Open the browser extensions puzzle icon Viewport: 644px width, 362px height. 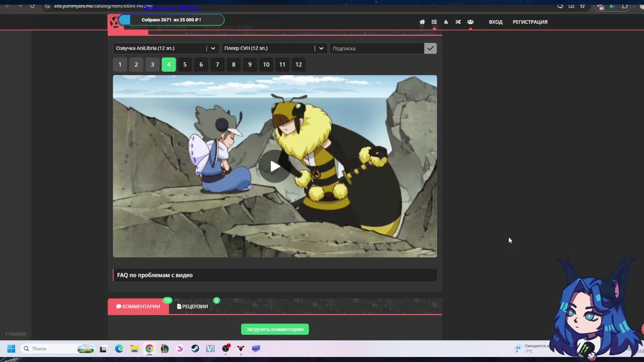tap(624, 6)
